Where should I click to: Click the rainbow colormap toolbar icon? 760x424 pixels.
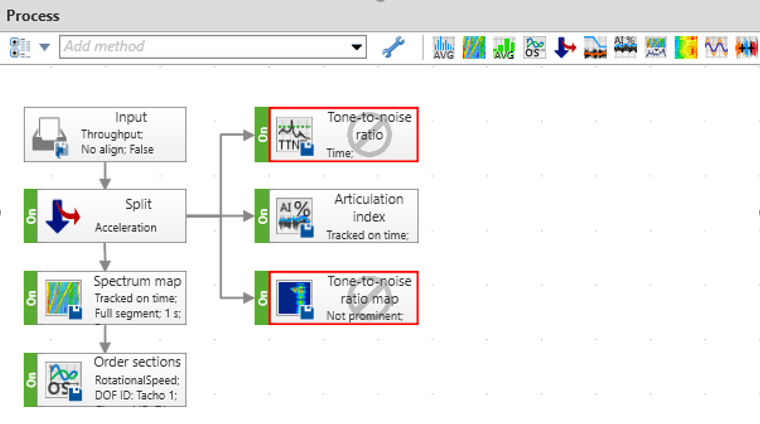point(686,47)
